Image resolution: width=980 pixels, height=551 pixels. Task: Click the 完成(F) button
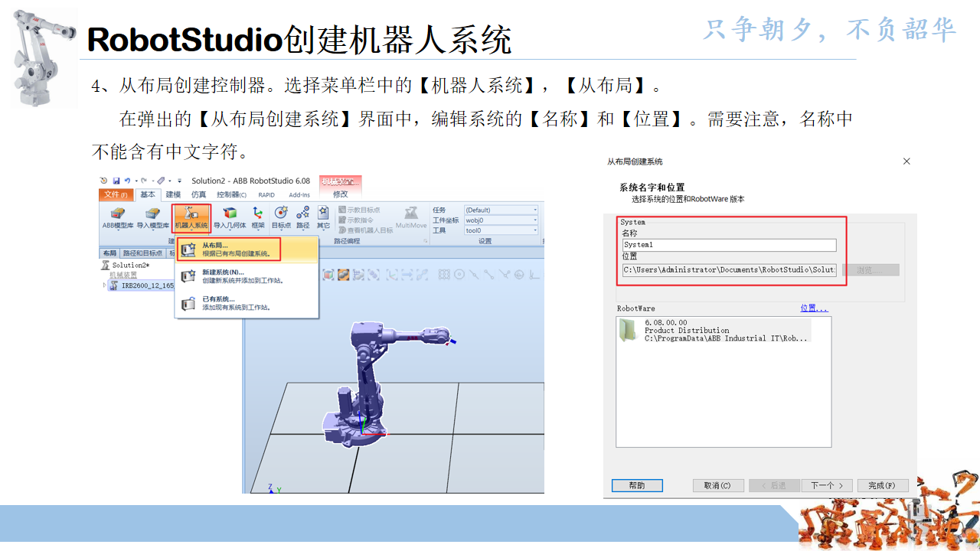[882, 485]
